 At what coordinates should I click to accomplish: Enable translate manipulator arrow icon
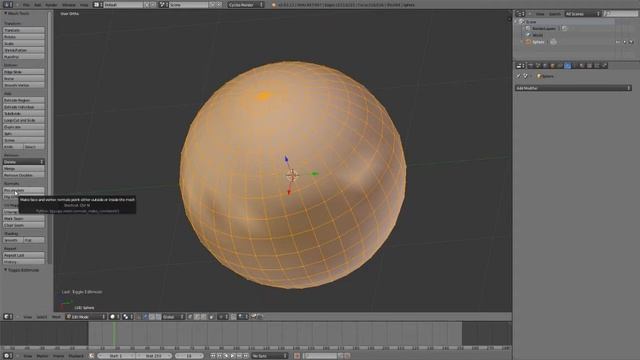145,317
